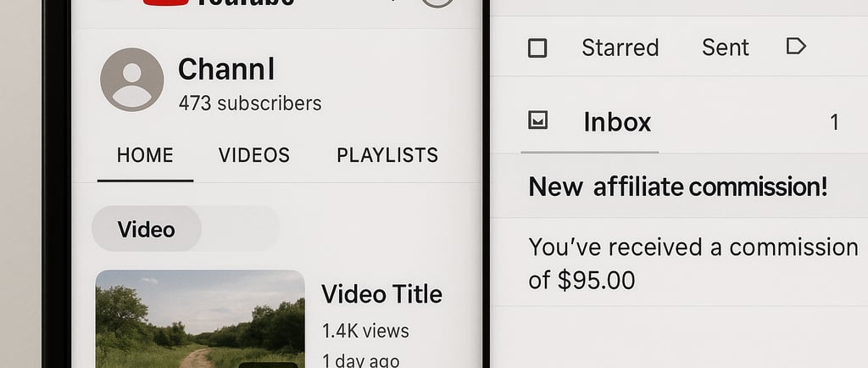This screenshot has height=368, width=868.
Task: Click the empty pill area next to the Video chip
Action: pyautogui.click(x=241, y=229)
